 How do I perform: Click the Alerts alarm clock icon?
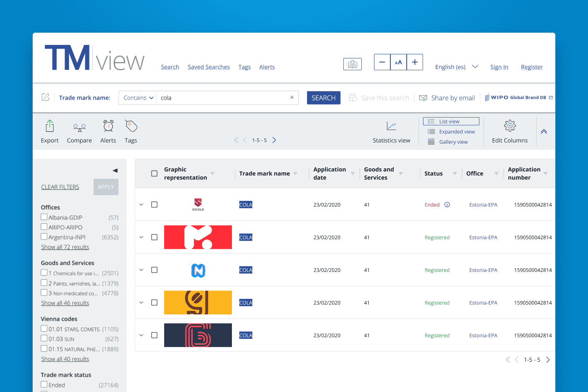108,126
